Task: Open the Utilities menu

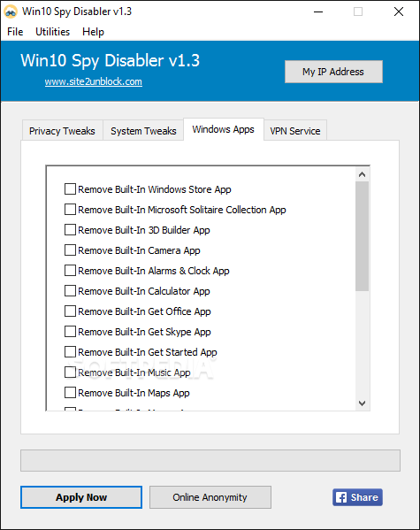Action: coord(53,32)
